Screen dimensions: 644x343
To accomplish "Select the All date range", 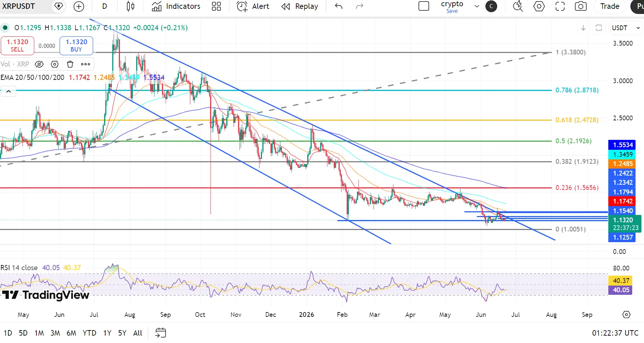I will click(138, 333).
